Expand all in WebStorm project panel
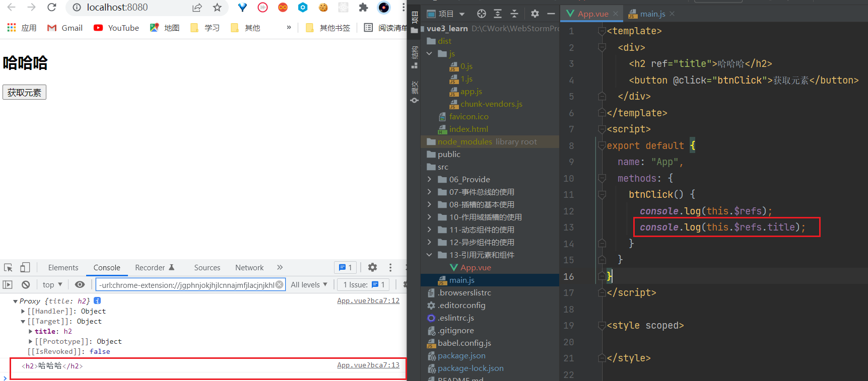Screen dimensions: 868x381 click(x=498, y=14)
